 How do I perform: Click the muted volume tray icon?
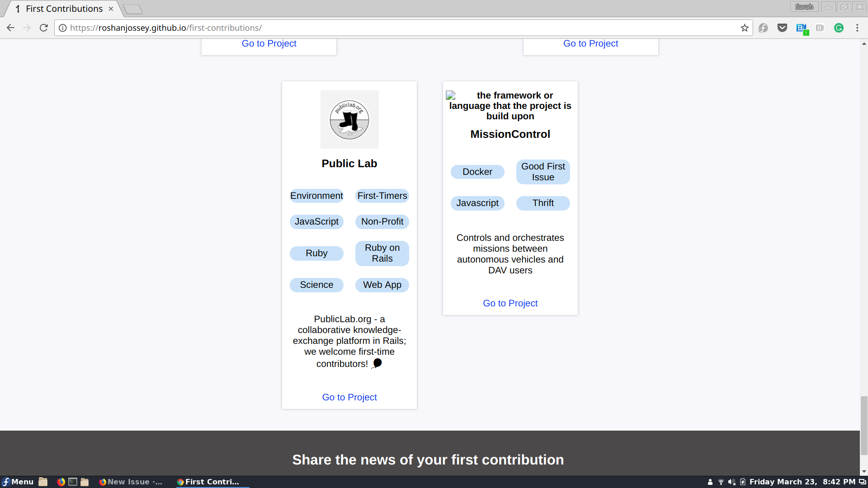(x=732, y=482)
